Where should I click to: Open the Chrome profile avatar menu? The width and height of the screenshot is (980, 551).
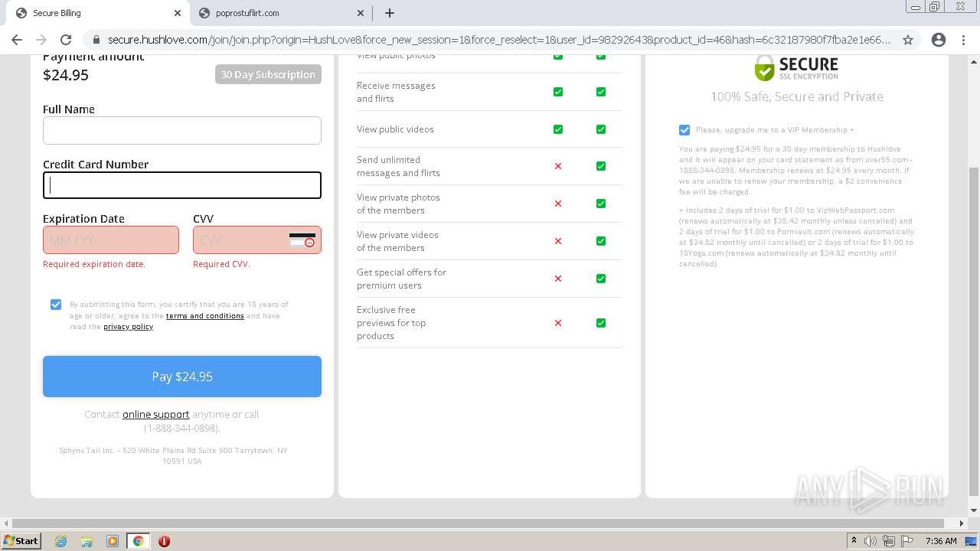click(x=939, y=40)
